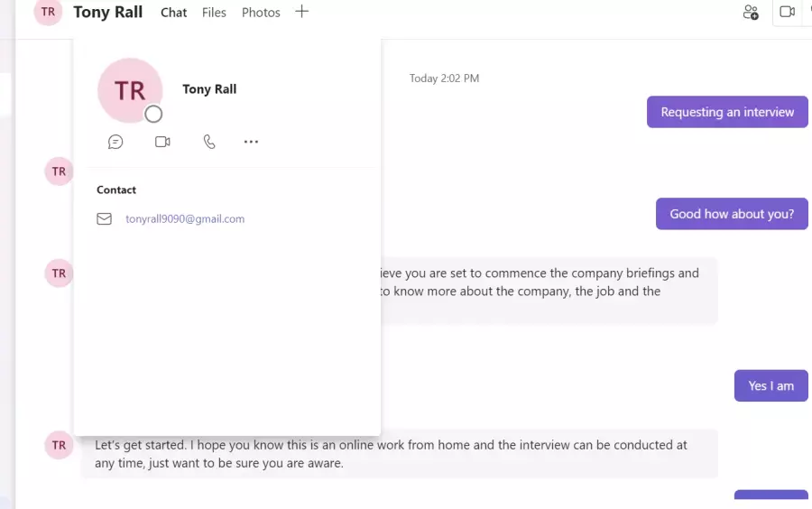This screenshot has height=509, width=812.
Task: Click the large TR profile picture in card
Action: [x=130, y=90]
